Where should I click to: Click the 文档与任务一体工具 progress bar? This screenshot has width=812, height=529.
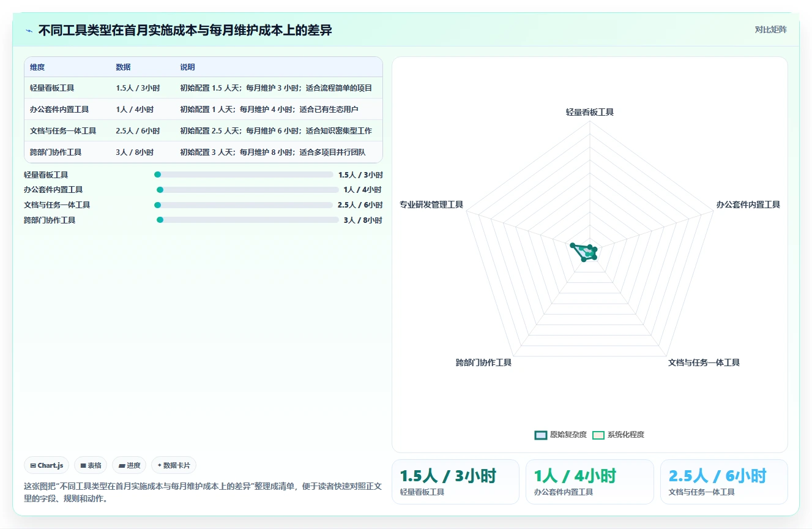(244, 205)
